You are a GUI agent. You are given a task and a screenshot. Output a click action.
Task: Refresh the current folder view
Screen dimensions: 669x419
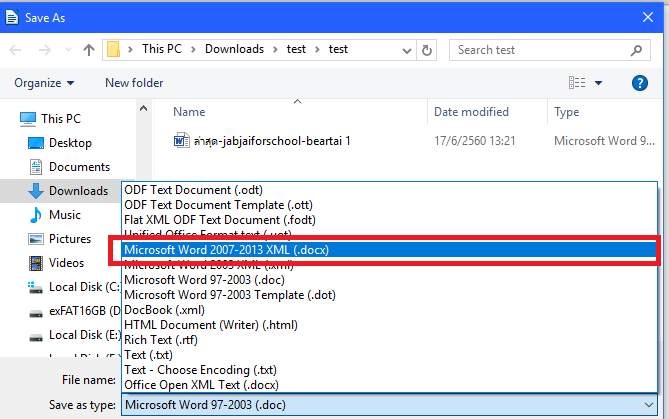pos(426,50)
